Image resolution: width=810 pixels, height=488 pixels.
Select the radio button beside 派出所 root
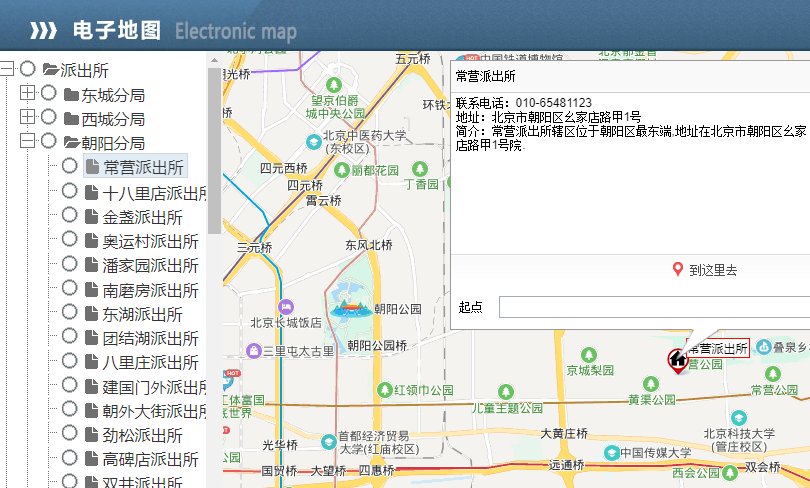click(x=28, y=69)
